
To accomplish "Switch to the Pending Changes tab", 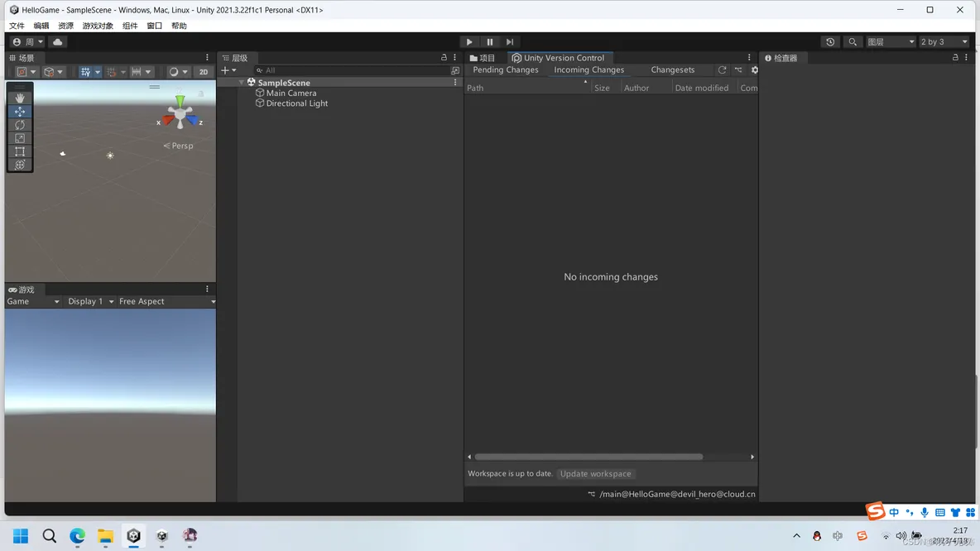I will [x=506, y=70].
